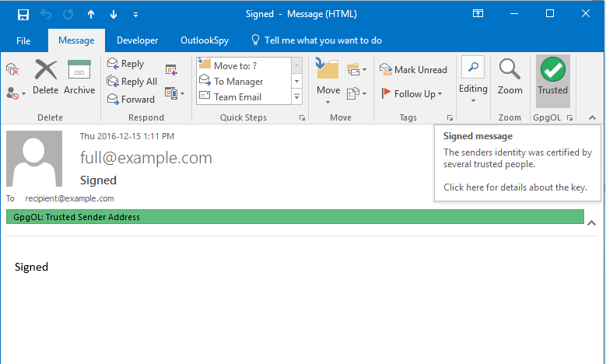Click the Tell me search field
The width and height of the screenshot is (606, 364).
tap(315, 40)
